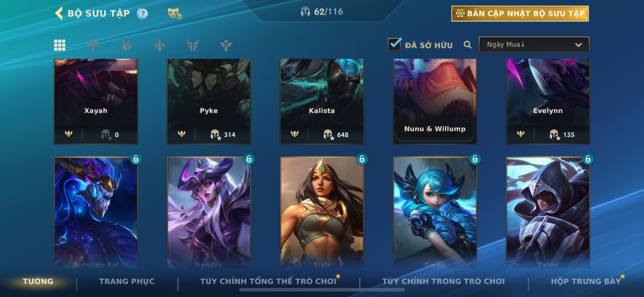Click the lock badge on the Sivir card
Viewport: 644px width, 297px height.
[x=362, y=159]
